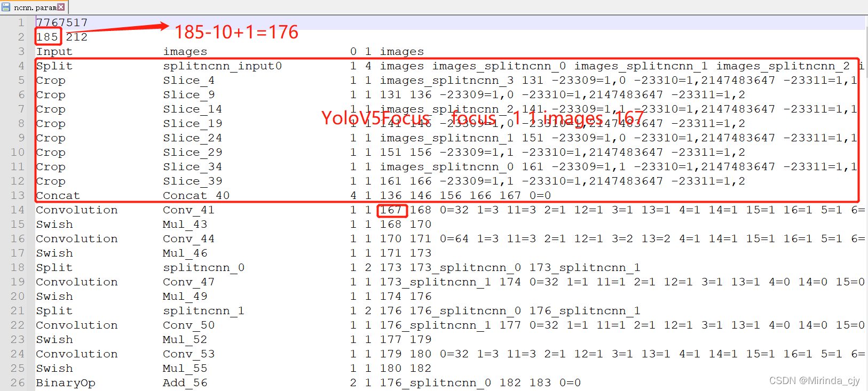The height and width of the screenshot is (391, 868).
Task: Click line number 26 in gutter
Action: click(18, 383)
